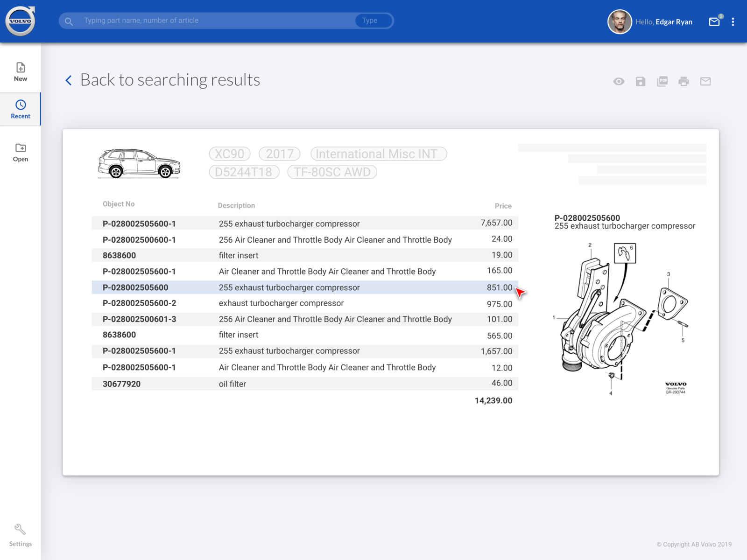Select row priced 7,657.00
The height and width of the screenshot is (560, 747).
click(305, 224)
